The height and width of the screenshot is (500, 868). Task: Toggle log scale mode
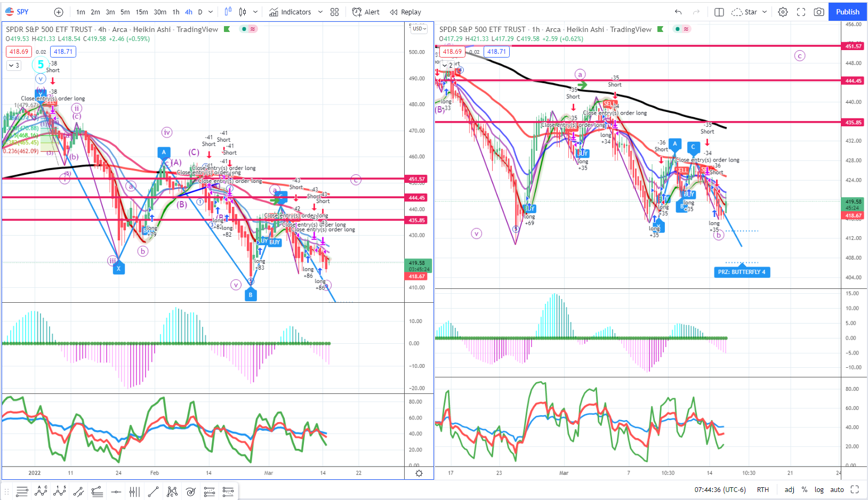[819, 489]
